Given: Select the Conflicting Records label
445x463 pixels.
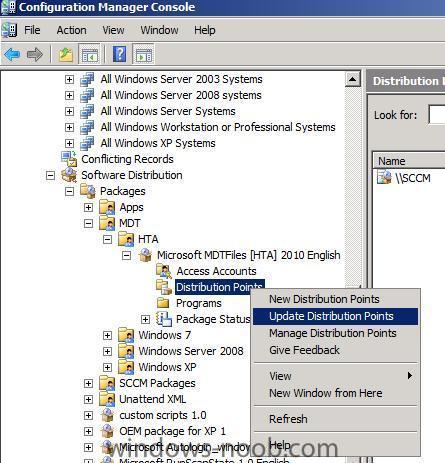Looking at the screenshot, I should [x=127, y=159].
